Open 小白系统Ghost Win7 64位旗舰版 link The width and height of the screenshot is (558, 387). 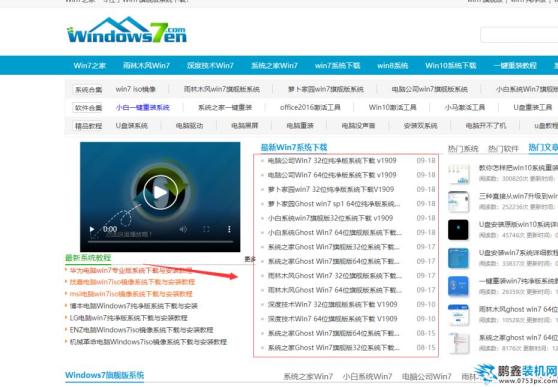pyautogui.click(x=335, y=232)
